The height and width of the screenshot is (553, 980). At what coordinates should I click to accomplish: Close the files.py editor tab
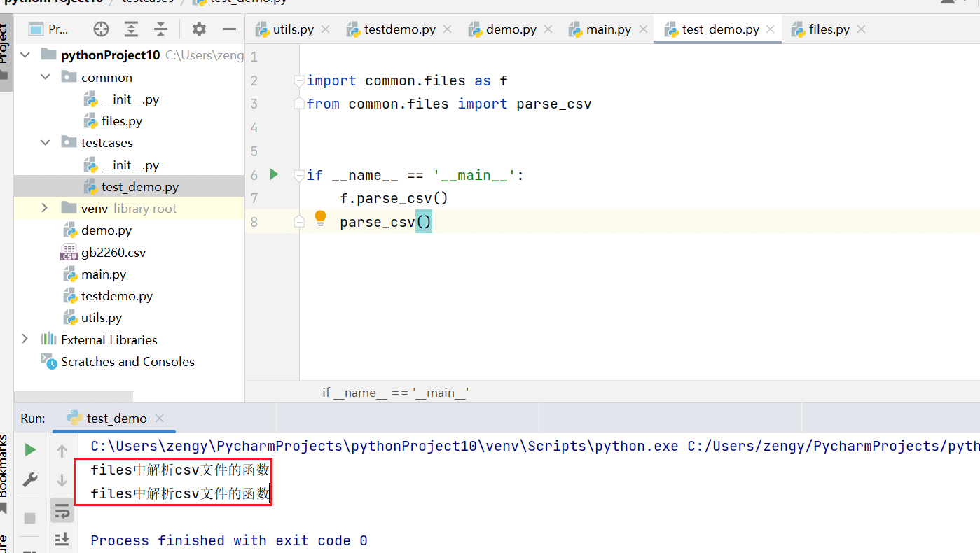point(861,29)
